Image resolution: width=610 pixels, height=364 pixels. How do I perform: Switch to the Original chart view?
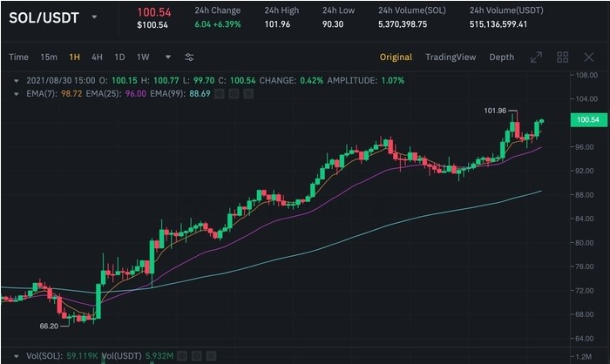396,57
